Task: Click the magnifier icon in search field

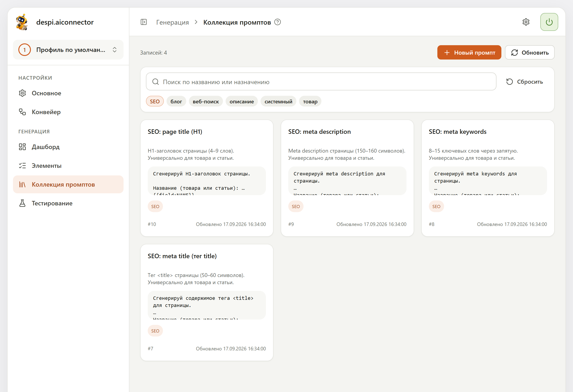Action: pos(156,82)
